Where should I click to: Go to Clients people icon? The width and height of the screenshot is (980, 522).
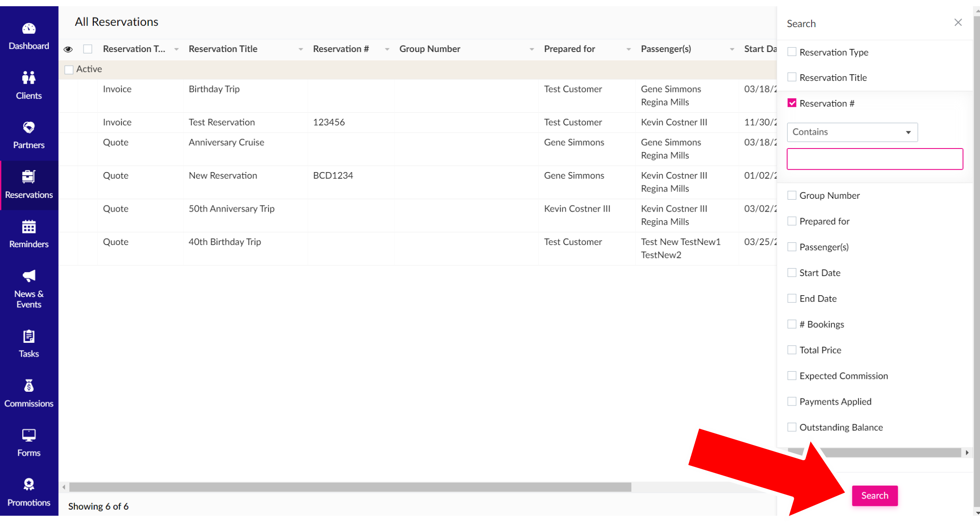click(29, 78)
